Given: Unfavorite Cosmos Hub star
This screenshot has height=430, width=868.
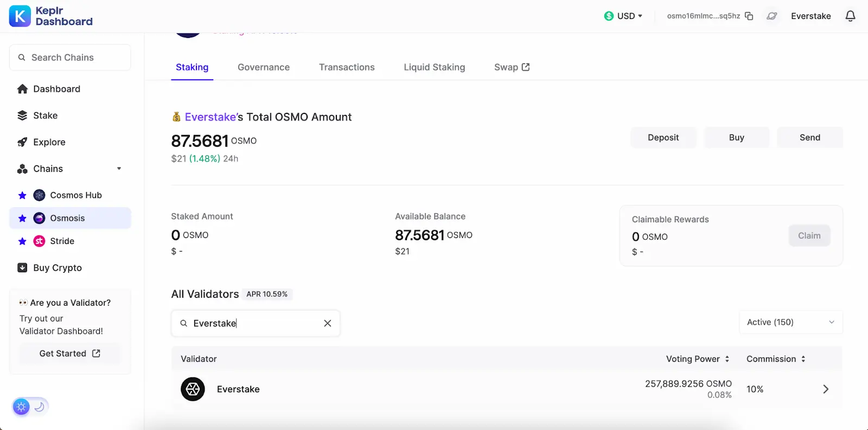Looking at the screenshot, I should click(22, 195).
